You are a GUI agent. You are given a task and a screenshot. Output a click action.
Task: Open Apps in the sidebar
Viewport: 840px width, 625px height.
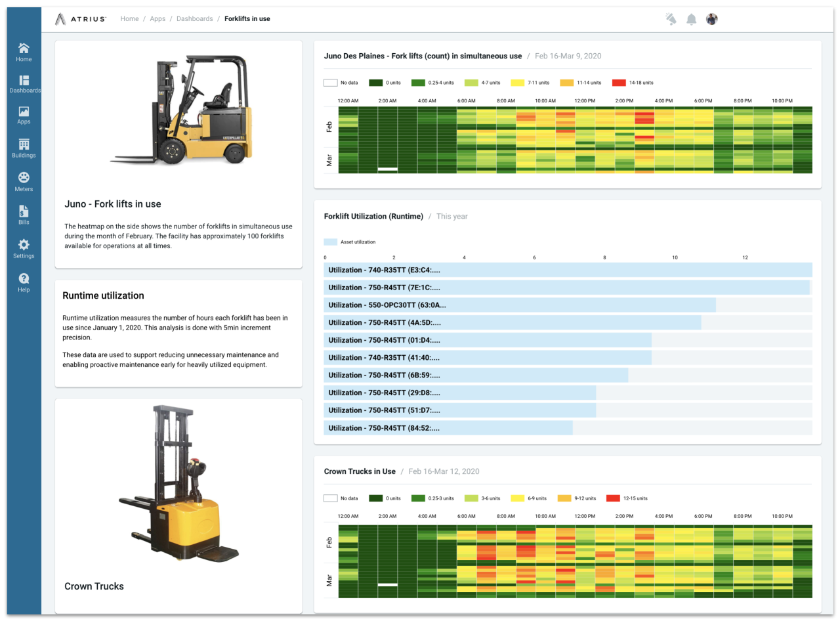coord(24,116)
